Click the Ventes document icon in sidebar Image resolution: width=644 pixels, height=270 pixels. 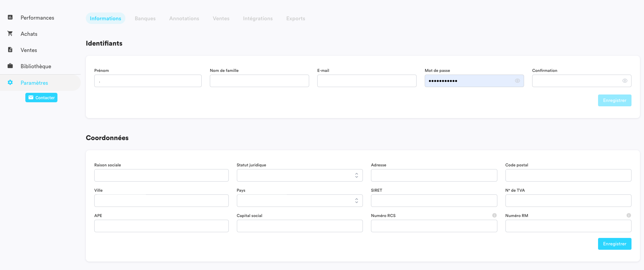(10, 50)
